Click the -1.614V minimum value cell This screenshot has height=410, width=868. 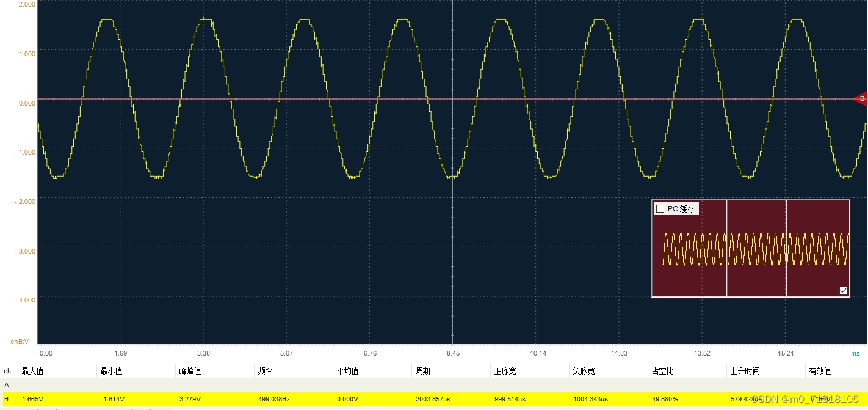(113, 399)
